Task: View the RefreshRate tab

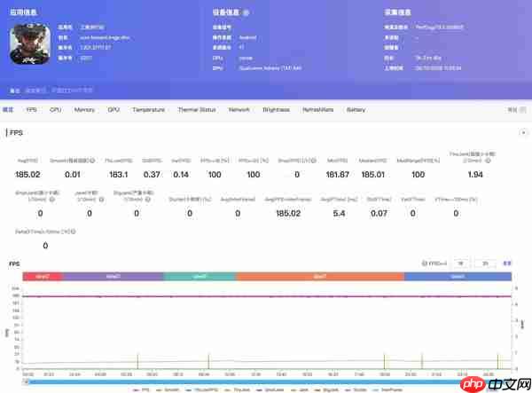Action: [318, 110]
